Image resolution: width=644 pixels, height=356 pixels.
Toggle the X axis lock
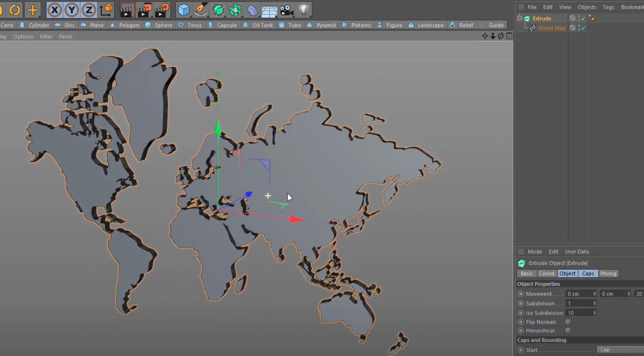click(54, 10)
